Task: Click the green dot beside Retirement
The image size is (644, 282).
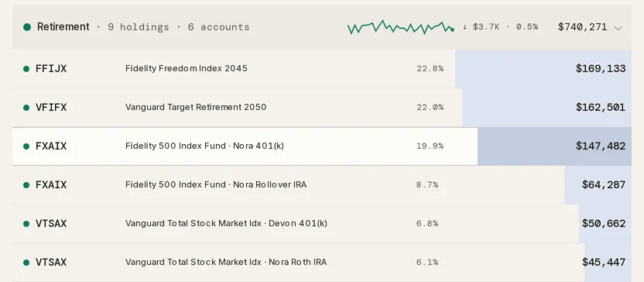Action: point(27,27)
